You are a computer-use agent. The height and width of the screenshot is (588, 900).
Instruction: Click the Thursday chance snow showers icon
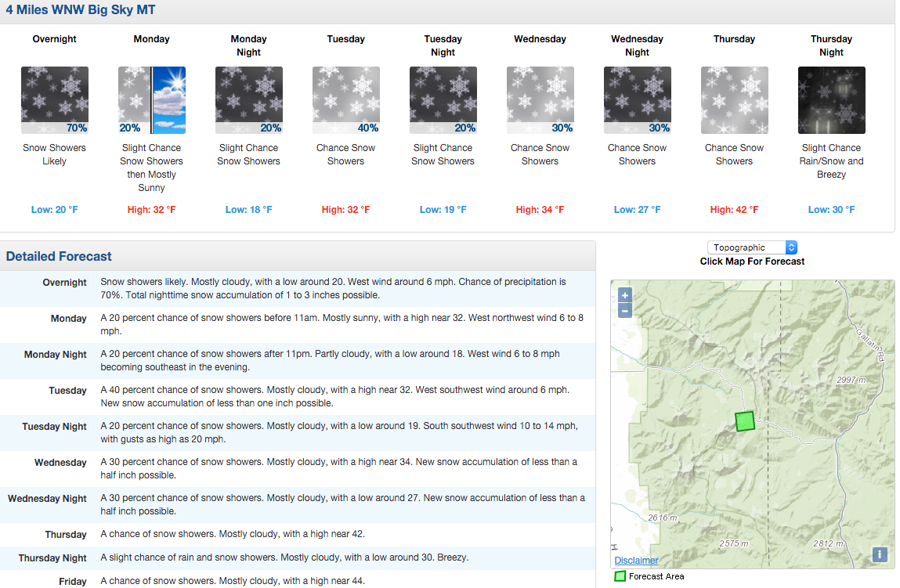(734, 100)
